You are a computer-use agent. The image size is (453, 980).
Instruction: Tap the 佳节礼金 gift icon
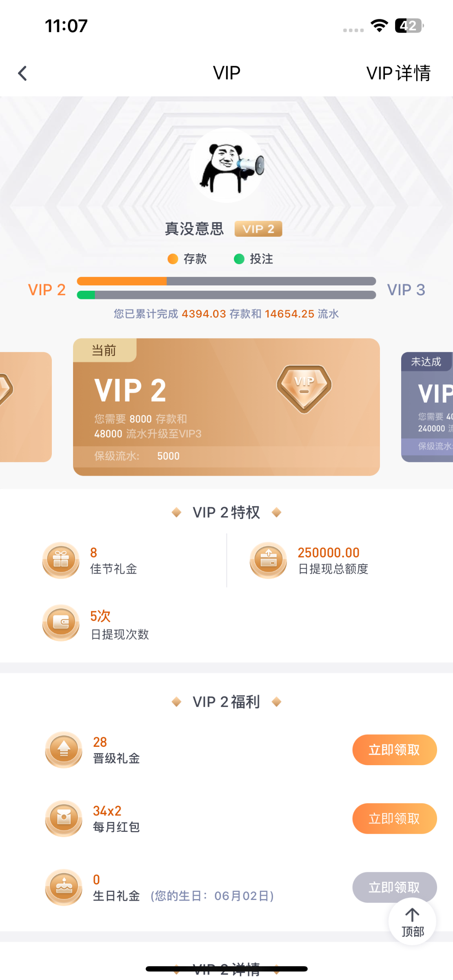[x=61, y=560]
